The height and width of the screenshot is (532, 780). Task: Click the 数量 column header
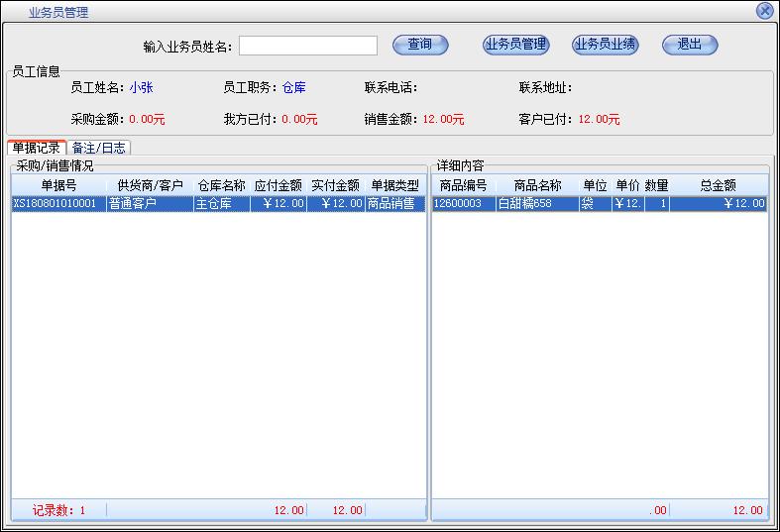coord(656,185)
